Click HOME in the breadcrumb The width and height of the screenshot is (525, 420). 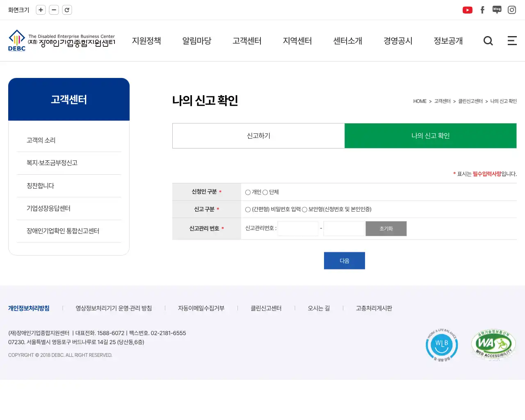tap(420, 101)
